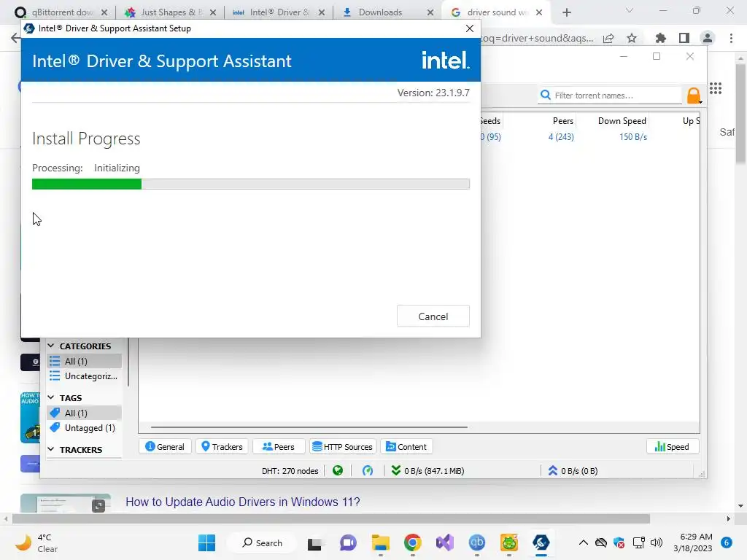This screenshot has height=560, width=747.
Task: Open the volume control in system tray
Action: [x=656, y=542]
